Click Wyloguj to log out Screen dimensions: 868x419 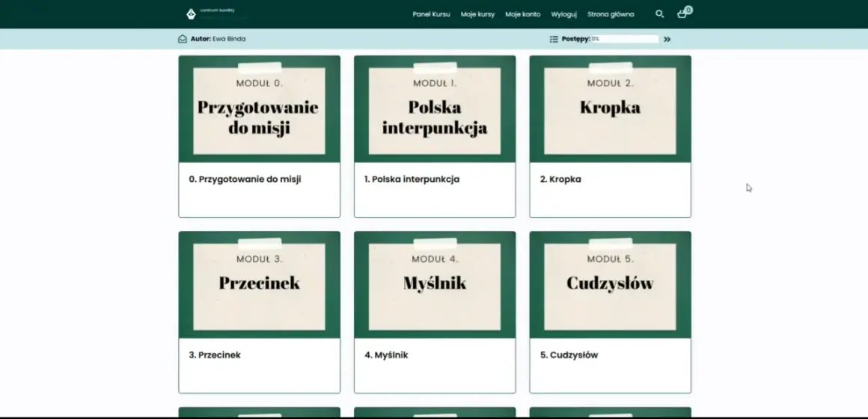(x=564, y=14)
